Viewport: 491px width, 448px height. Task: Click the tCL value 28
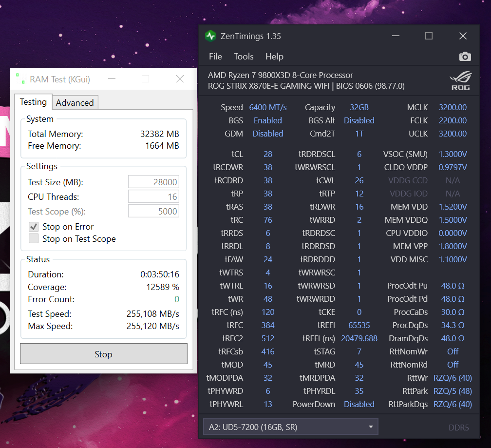click(268, 154)
